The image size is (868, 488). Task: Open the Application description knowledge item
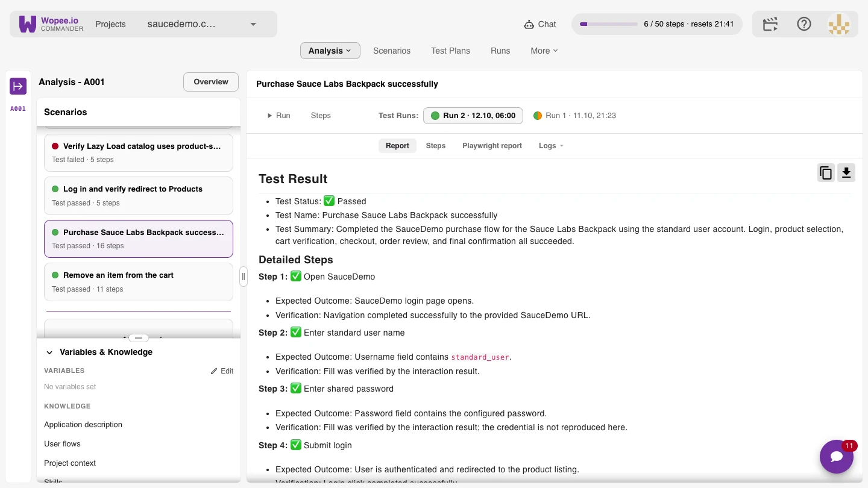83,425
